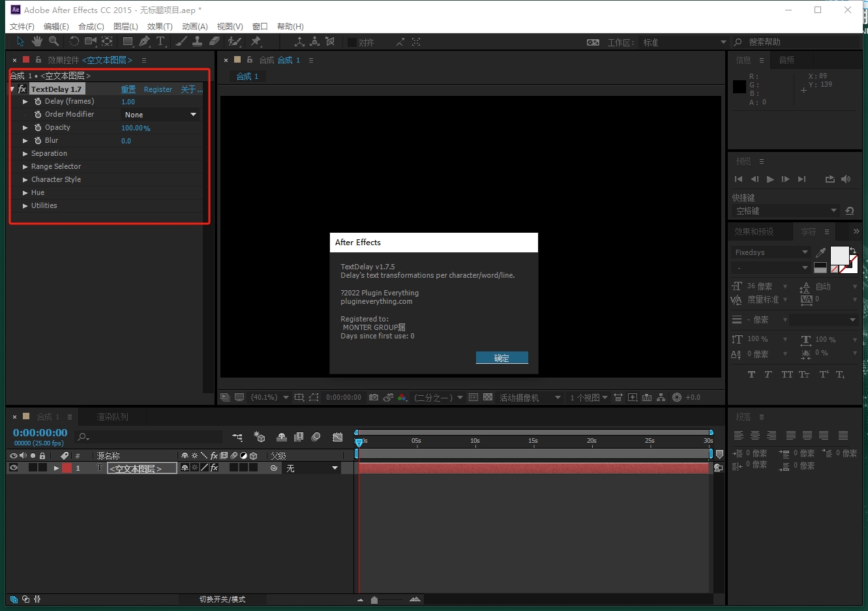The image size is (868, 611).
Task: Open the 编辑(E) menu
Action: (56, 27)
